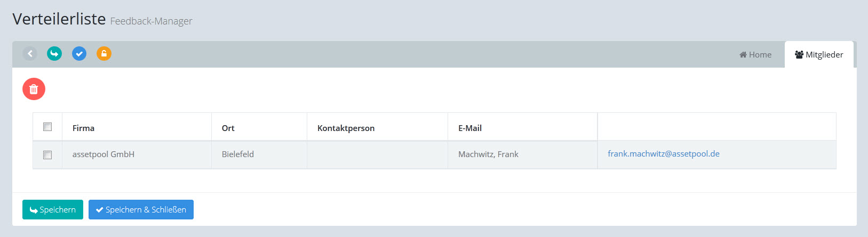Click the teal save arrow icon
868x237 pixels.
coord(54,53)
